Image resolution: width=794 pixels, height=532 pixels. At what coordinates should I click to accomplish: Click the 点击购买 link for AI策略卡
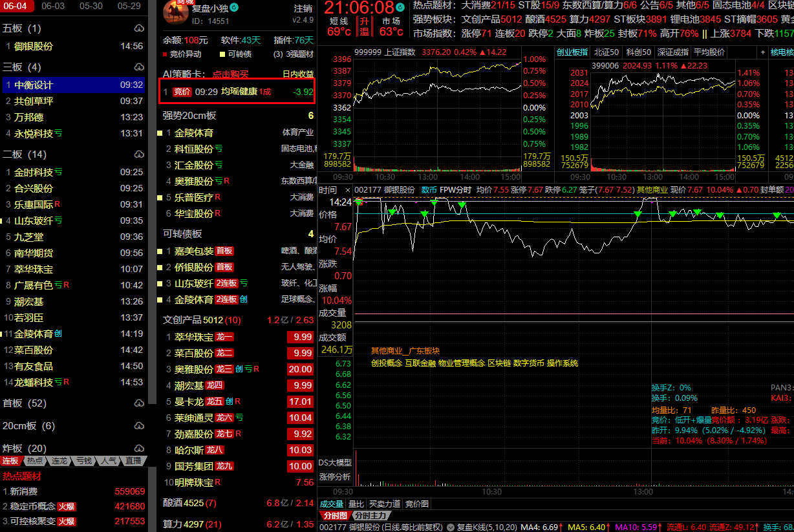point(231,75)
